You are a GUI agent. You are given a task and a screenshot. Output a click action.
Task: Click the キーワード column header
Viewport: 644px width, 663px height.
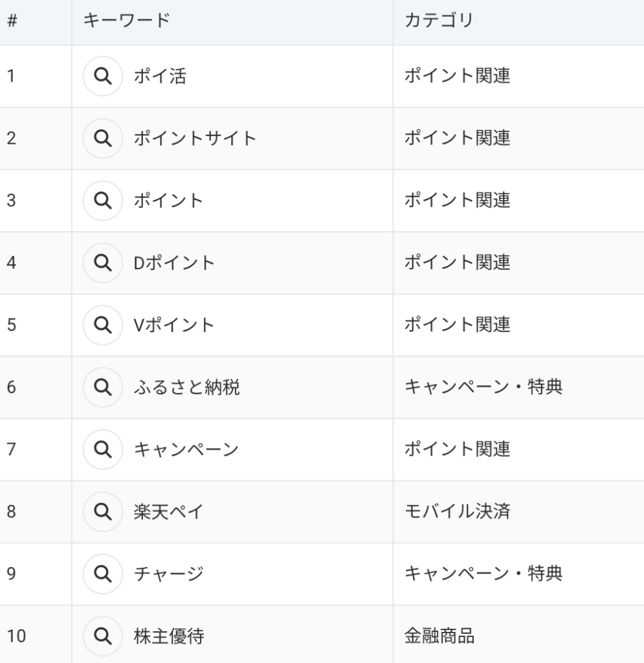point(126,21)
